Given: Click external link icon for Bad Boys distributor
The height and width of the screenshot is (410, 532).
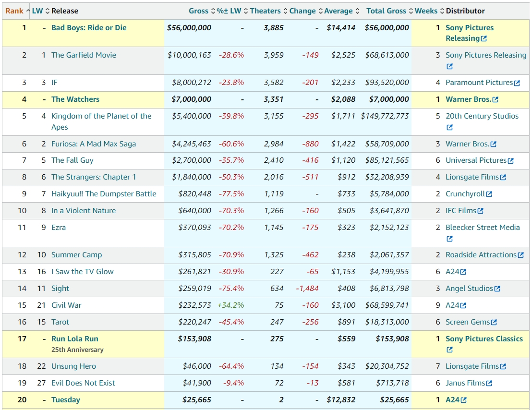Looking at the screenshot, I should click(484, 39).
